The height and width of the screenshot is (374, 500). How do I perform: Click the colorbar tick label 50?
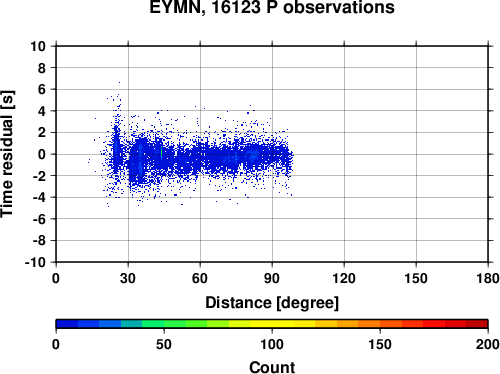164,344
